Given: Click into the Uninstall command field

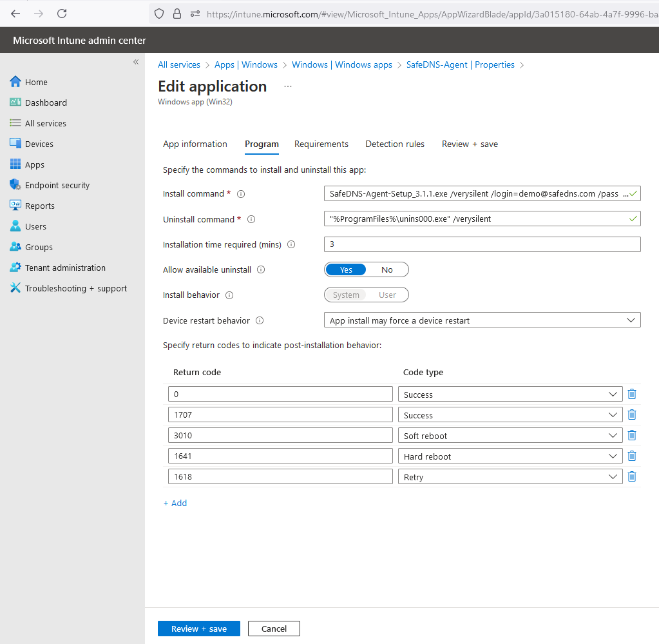Looking at the screenshot, I should coord(482,219).
